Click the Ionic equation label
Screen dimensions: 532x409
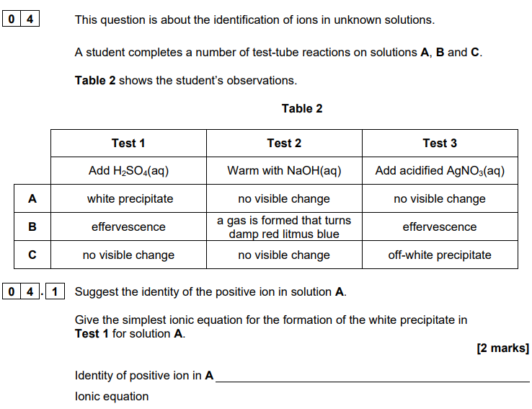click(112, 396)
